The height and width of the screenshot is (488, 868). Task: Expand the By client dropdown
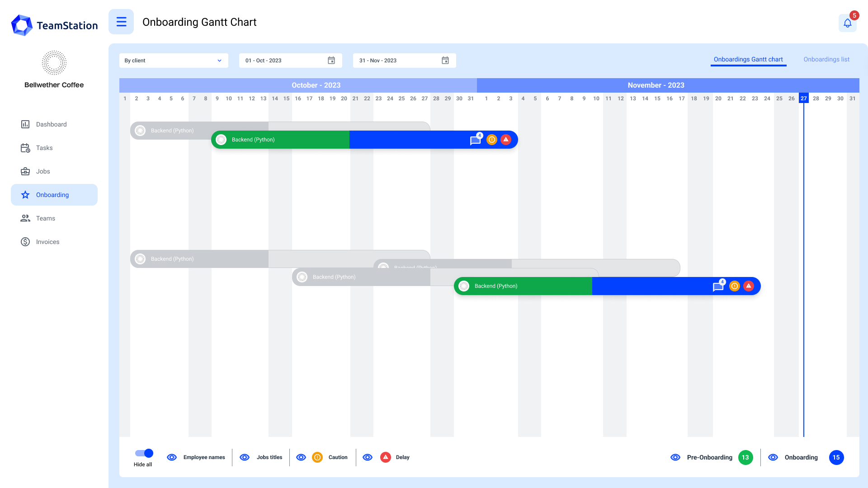pos(174,61)
